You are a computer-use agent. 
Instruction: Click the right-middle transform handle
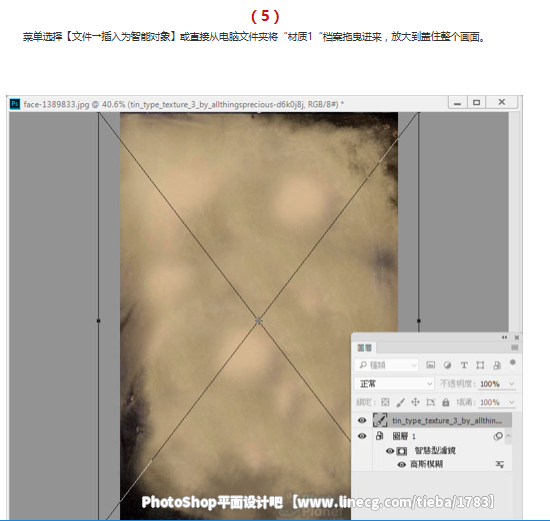(418, 321)
